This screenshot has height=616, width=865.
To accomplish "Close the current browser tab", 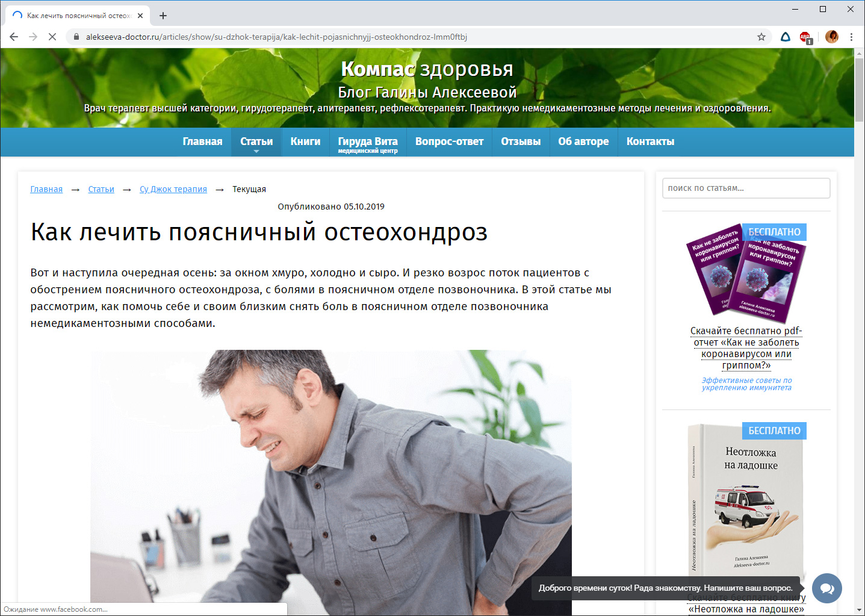I will pos(140,16).
